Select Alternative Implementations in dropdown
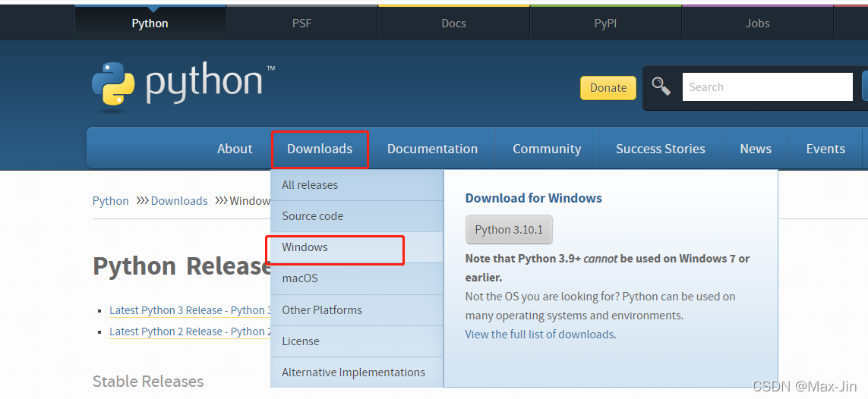 pos(356,372)
